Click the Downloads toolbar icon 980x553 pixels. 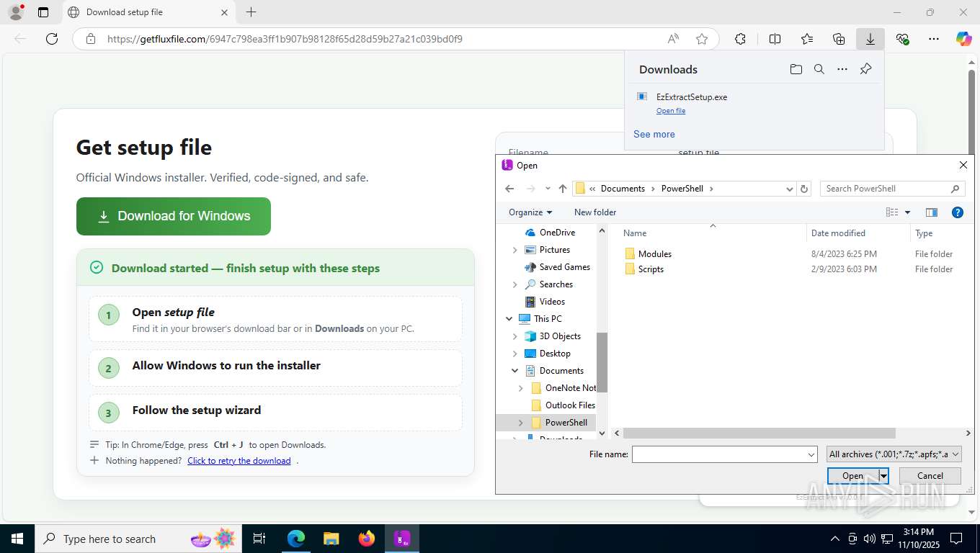click(x=870, y=39)
